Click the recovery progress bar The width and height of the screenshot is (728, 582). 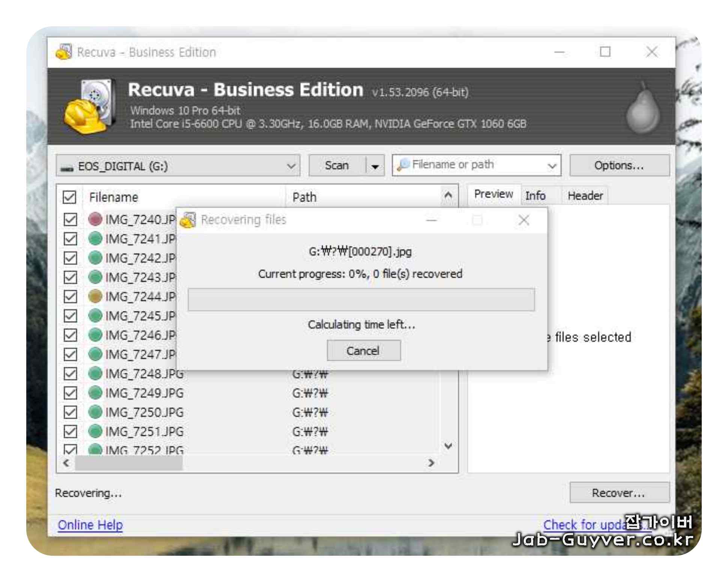[x=361, y=299]
